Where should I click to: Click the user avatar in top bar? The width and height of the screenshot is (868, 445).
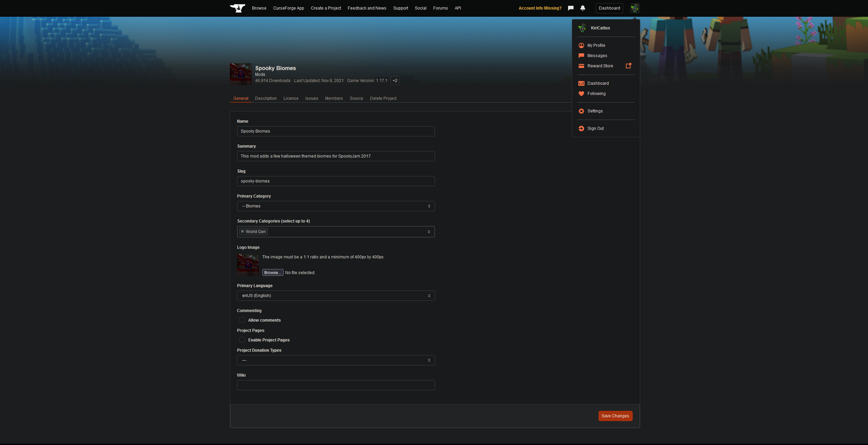point(635,8)
